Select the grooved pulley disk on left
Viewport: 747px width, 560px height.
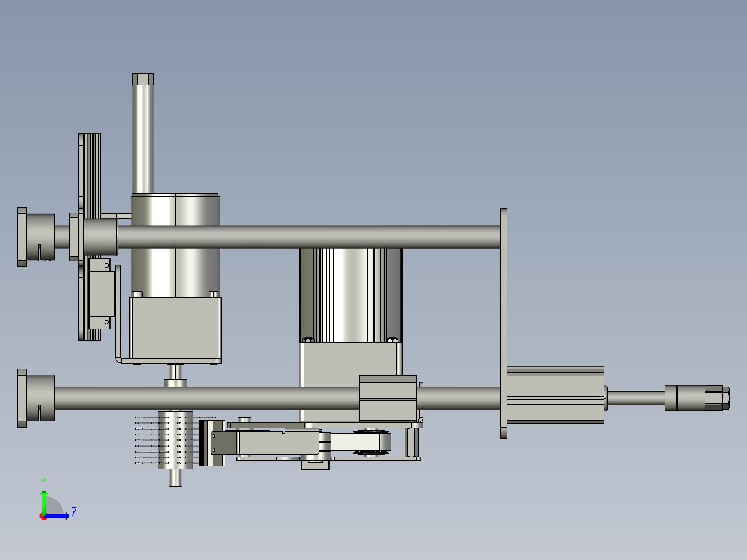point(90,237)
